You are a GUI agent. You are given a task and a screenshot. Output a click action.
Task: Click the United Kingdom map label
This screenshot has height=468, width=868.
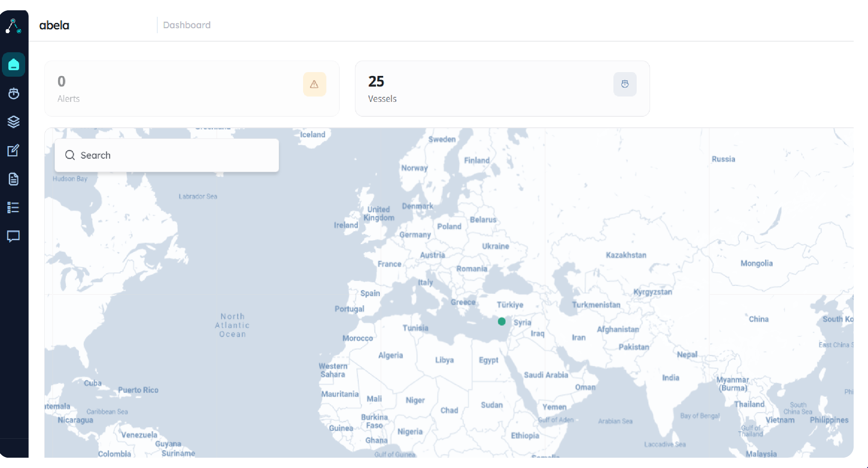pos(379,214)
